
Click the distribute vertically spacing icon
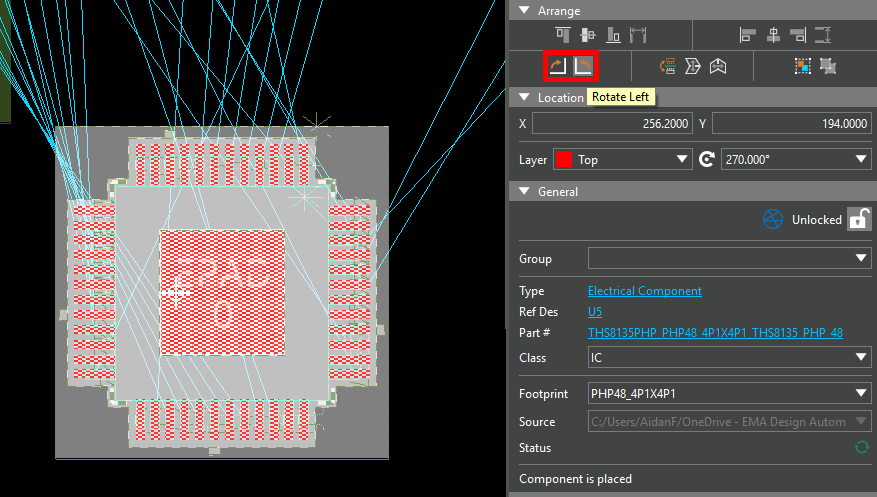823,35
